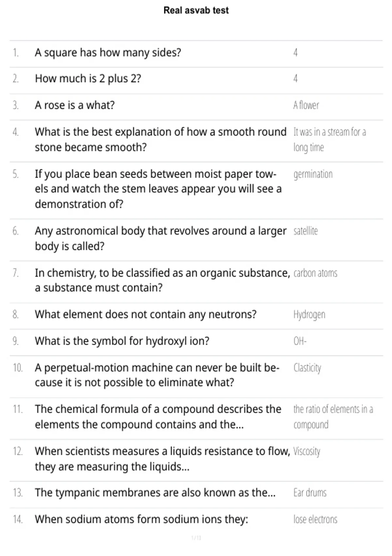Select question 'A square has how many sides?'
Screen dimensions: 392x556
click(108, 53)
